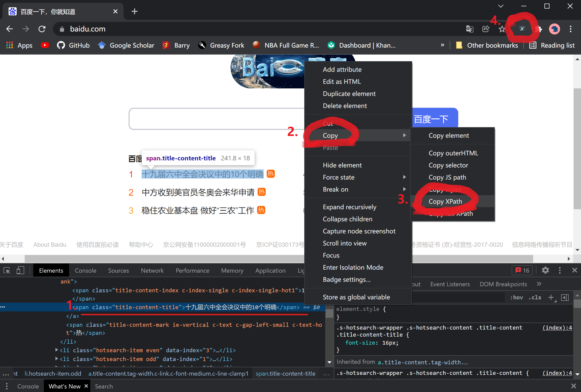Switch to the Network tab in DevTools

coord(152,270)
